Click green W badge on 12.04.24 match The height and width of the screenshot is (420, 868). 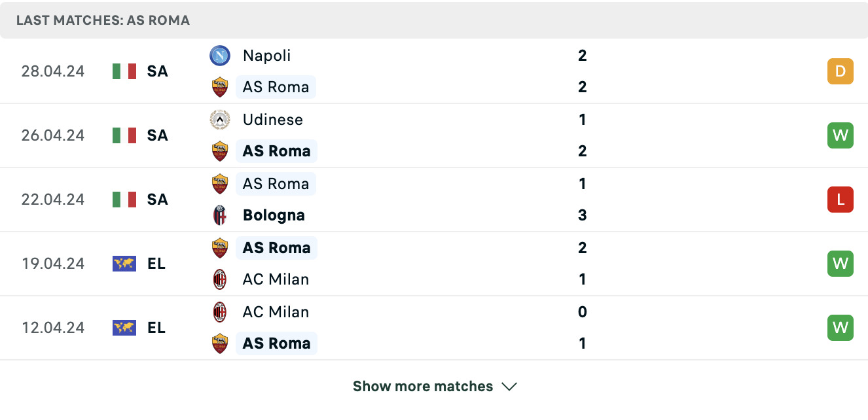[841, 328]
